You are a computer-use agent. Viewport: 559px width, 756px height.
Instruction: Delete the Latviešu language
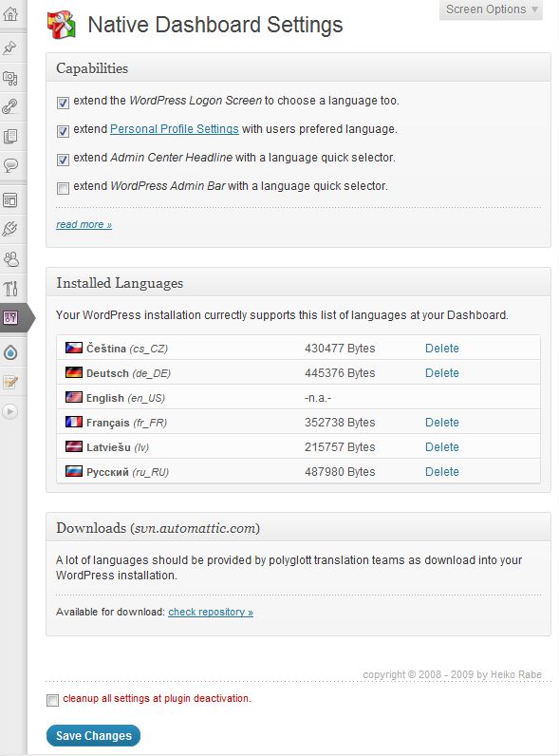pos(442,447)
